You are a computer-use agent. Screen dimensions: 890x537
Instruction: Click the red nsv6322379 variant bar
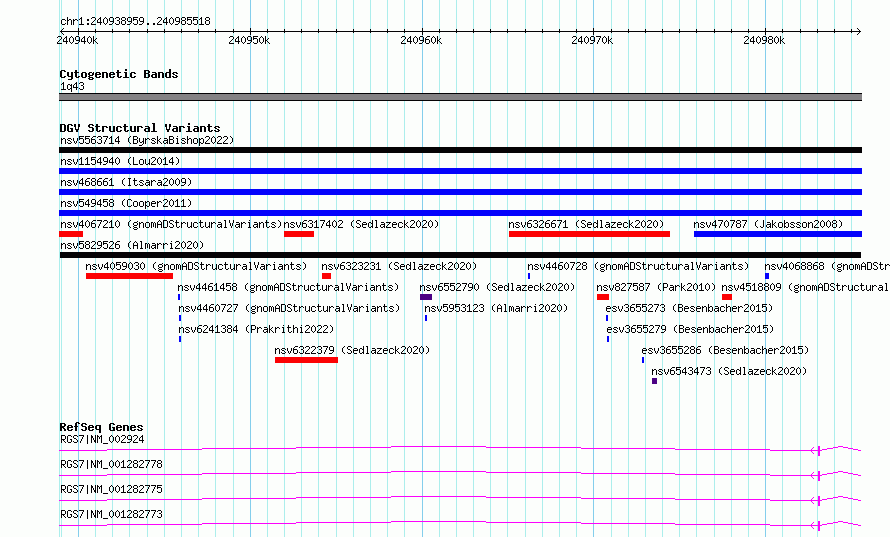[x=307, y=360]
